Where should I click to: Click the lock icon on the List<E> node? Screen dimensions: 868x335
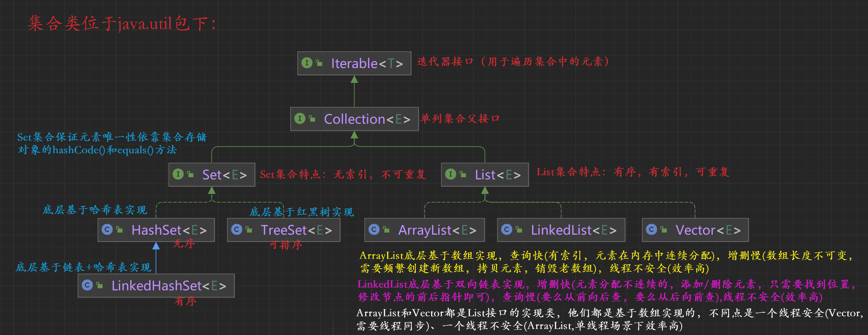[463, 174]
